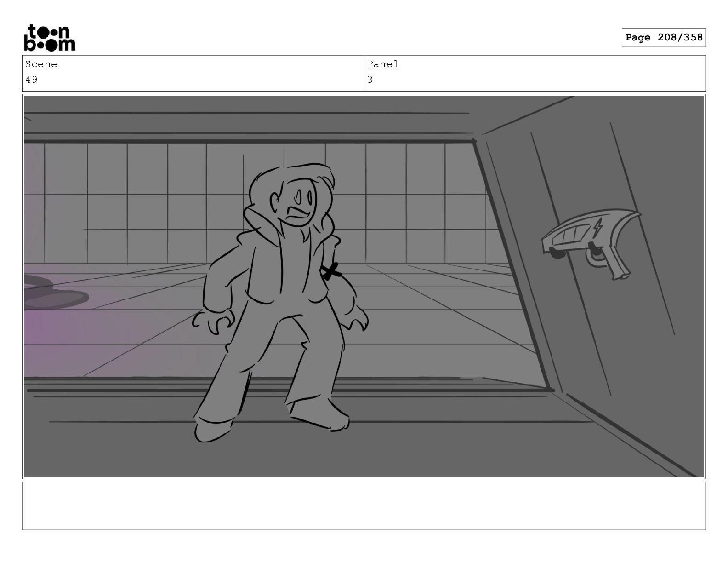Select the Page 208/358 indicator box
The height and width of the screenshot is (563, 728).
(664, 38)
